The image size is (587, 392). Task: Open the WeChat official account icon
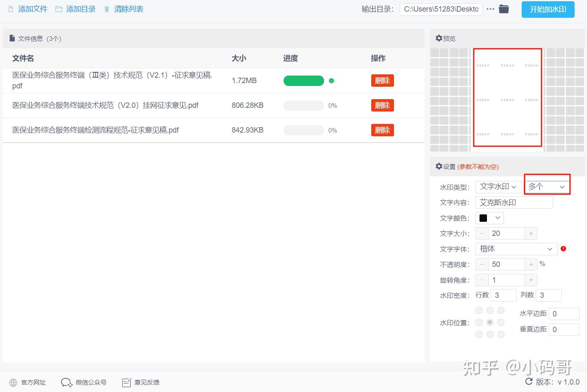click(x=67, y=382)
